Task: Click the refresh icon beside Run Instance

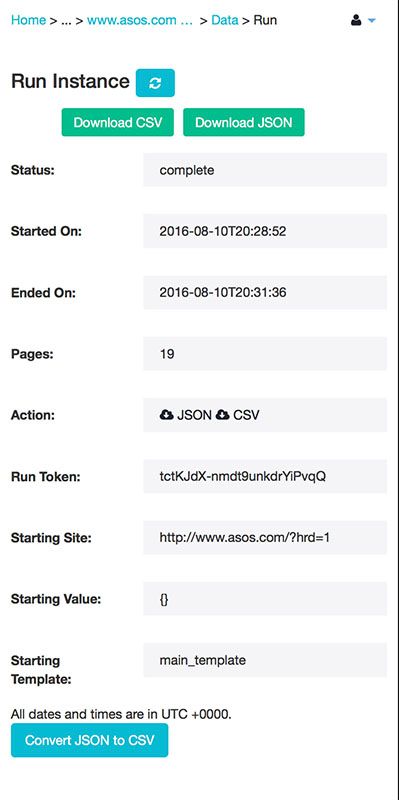Action: point(155,83)
